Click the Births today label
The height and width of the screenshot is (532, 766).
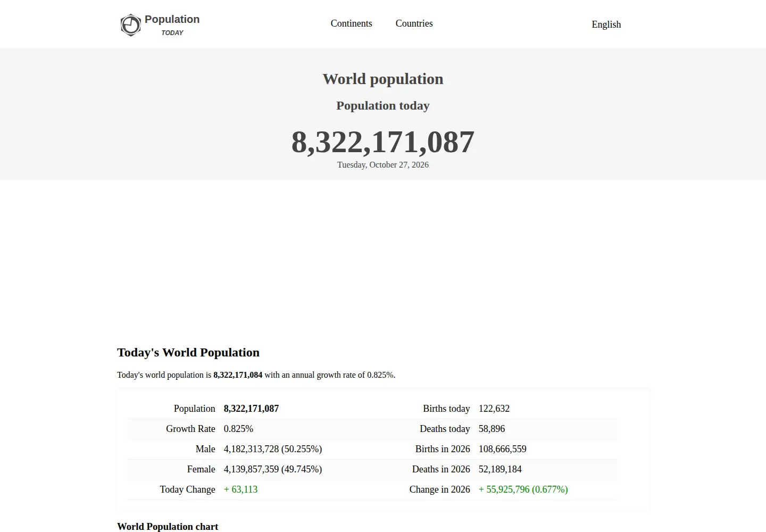point(446,409)
